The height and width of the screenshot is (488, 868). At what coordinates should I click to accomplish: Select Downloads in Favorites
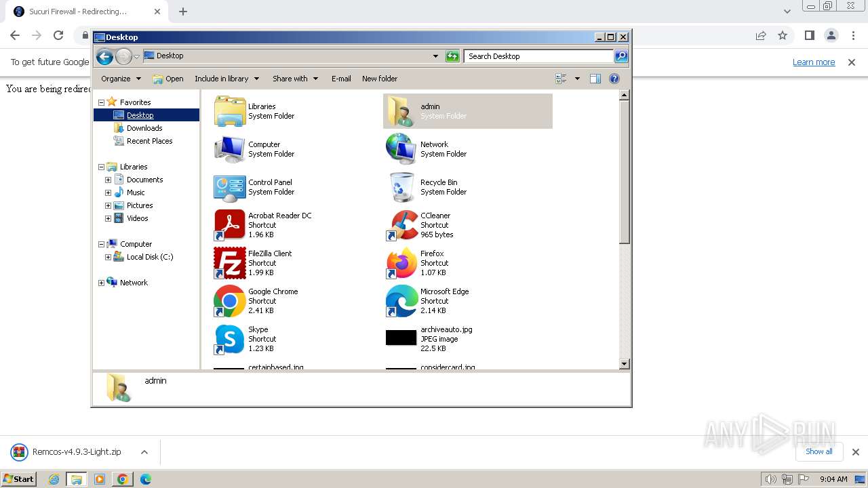click(144, 128)
